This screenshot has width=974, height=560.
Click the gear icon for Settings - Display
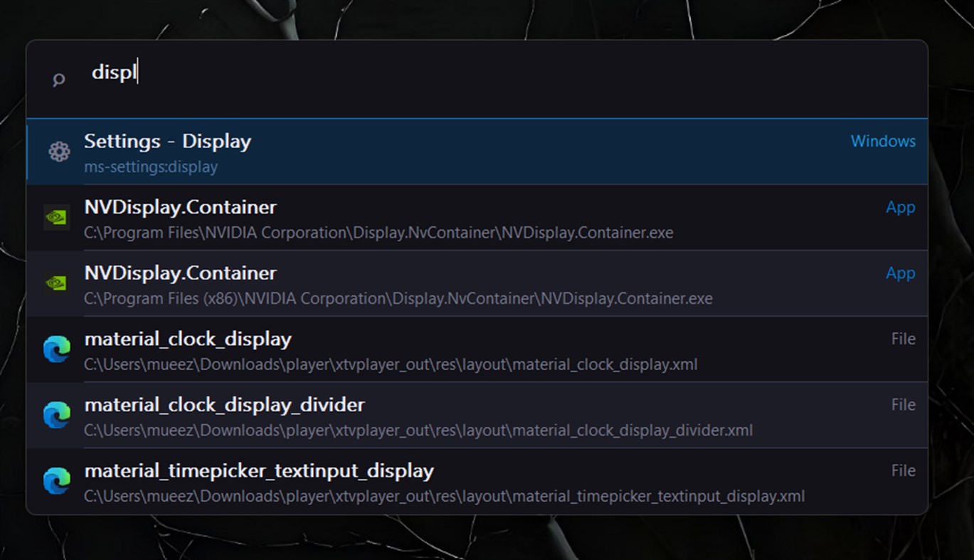pos(58,152)
